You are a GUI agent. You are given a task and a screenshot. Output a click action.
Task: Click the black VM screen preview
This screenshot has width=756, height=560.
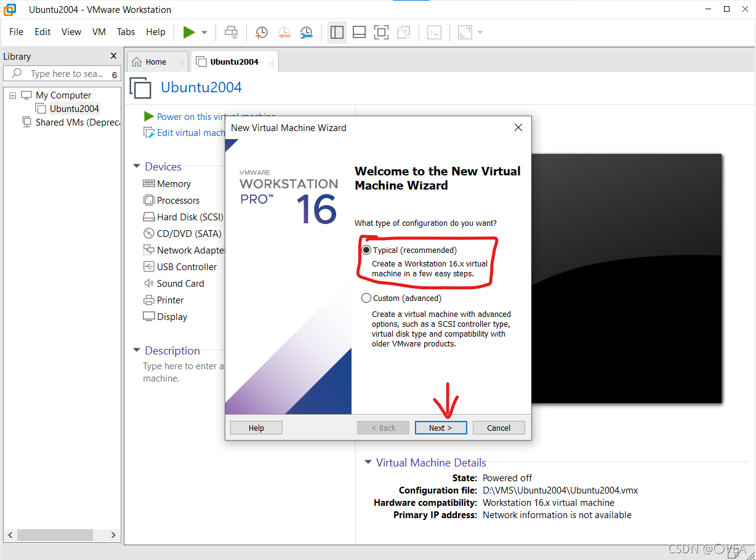click(625, 278)
